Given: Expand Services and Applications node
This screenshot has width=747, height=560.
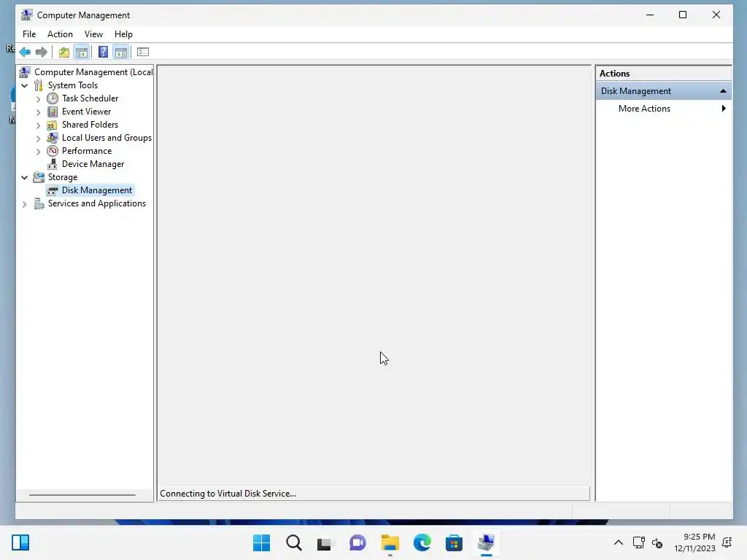Looking at the screenshot, I should [25, 204].
